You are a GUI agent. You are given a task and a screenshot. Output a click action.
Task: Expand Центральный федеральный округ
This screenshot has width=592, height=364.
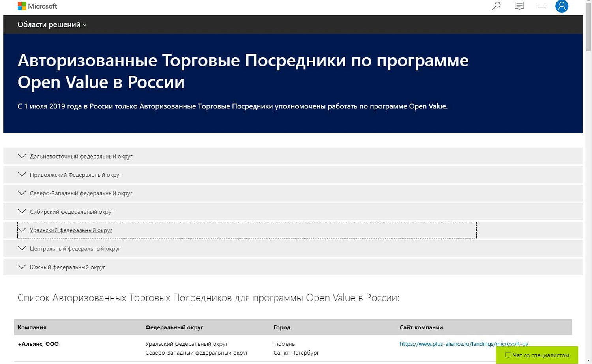pos(75,248)
